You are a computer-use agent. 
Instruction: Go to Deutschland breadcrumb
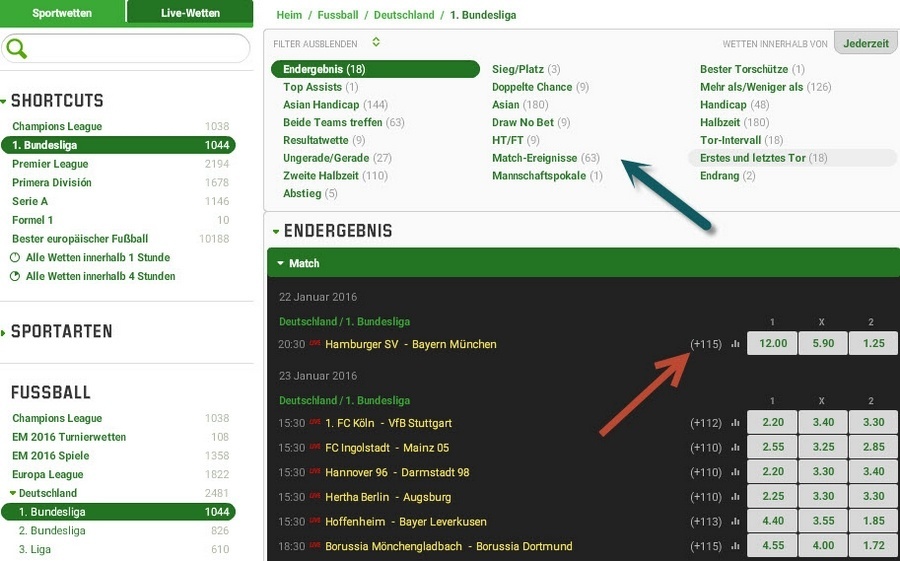[x=404, y=16]
